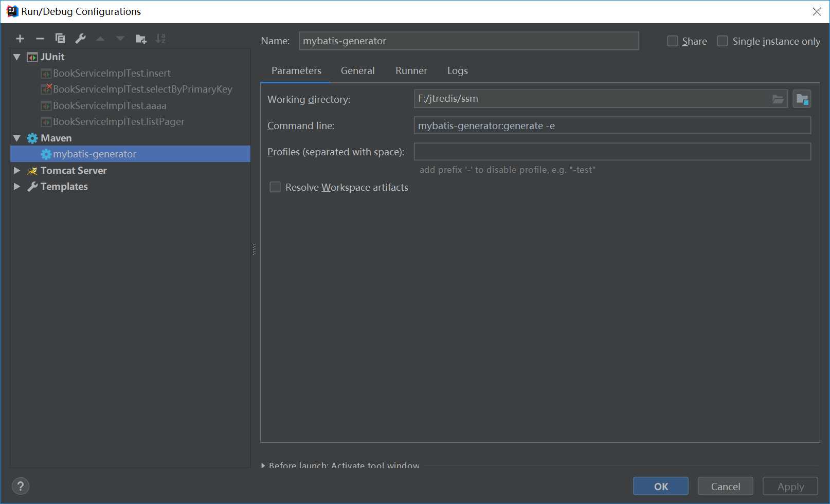
Task: Select BookServiceImplTest.listPager configuration
Action: 118,121
